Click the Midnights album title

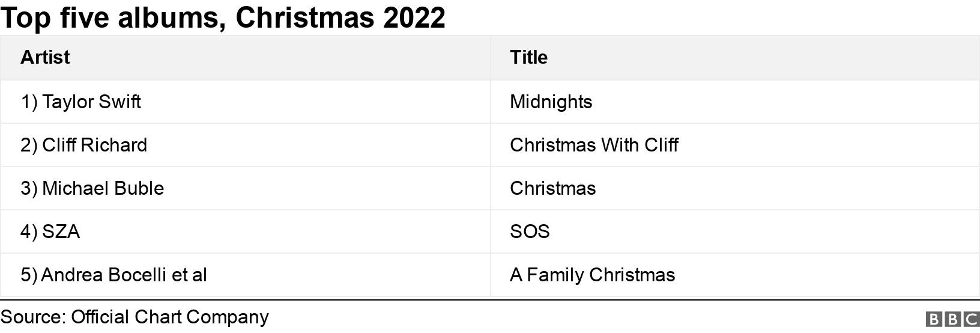click(x=551, y=102)
